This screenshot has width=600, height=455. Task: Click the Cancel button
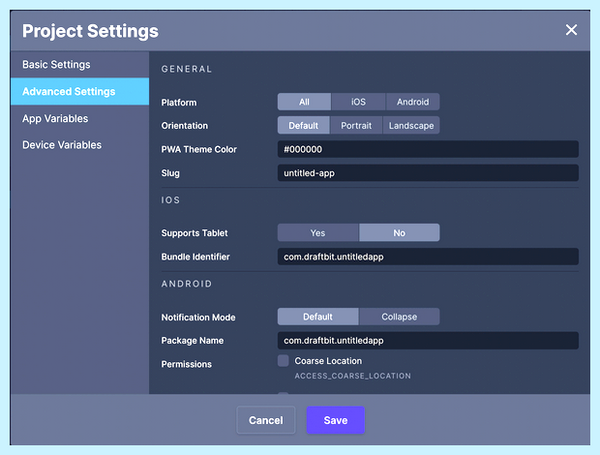(x=266, y=420)
